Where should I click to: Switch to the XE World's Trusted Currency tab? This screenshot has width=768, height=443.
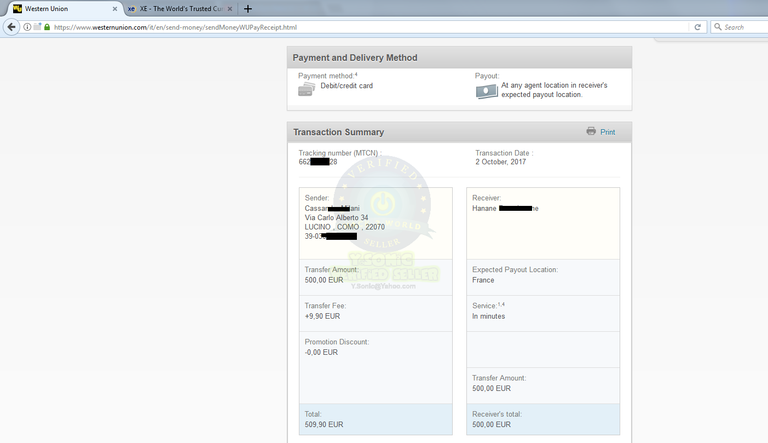(x=182, y=8)
